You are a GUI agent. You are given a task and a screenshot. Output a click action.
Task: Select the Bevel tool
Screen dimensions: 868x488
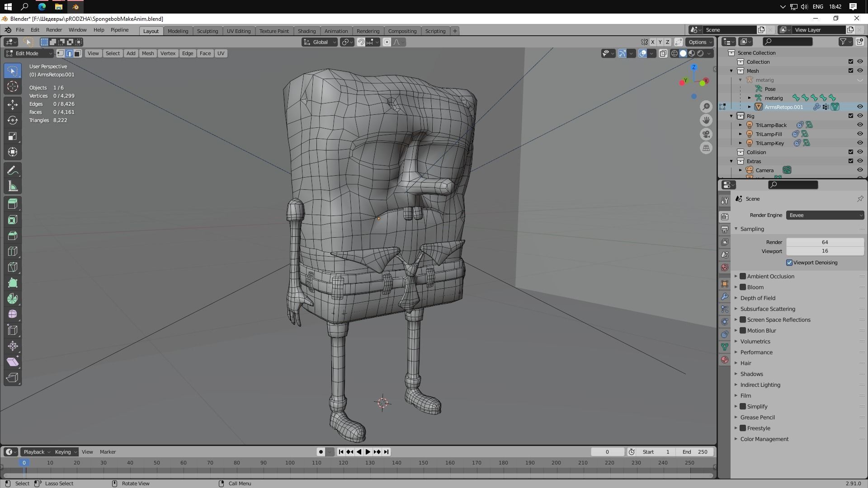pos(13,235)
